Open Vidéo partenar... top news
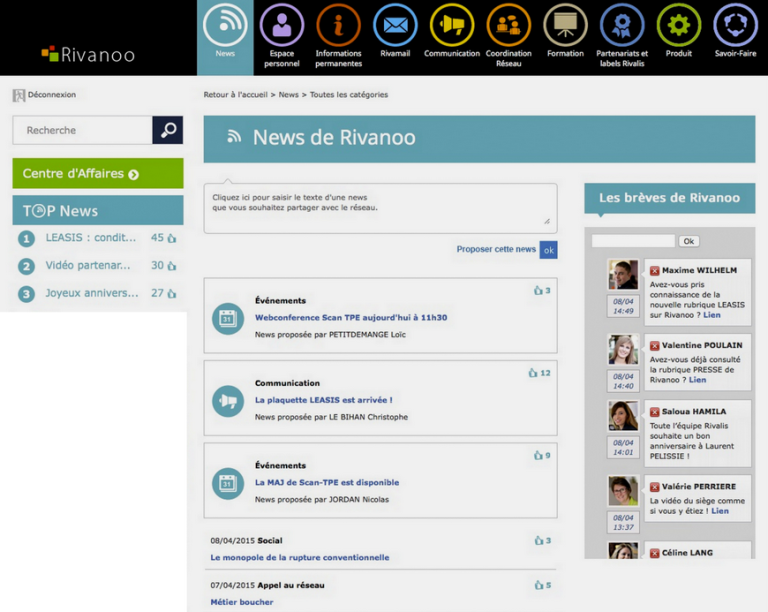The image size is (768, 612). point(88,265)
